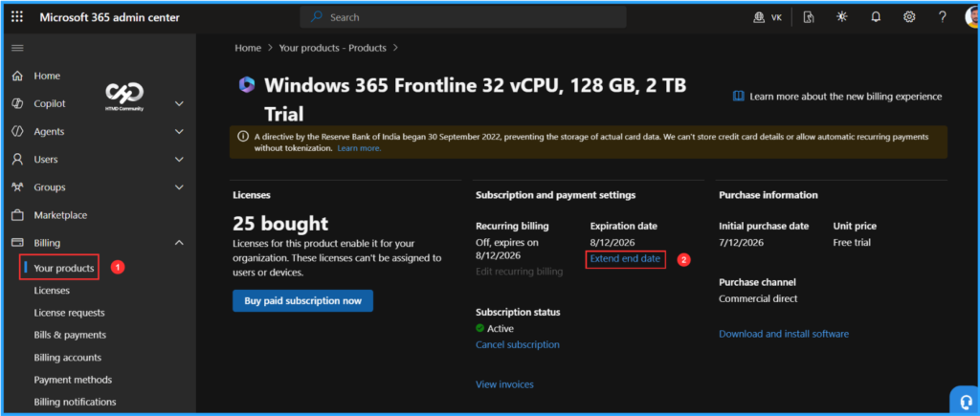Click the 7/12/2026 initial purchase date
980x416 pixels.
[742, 242]
